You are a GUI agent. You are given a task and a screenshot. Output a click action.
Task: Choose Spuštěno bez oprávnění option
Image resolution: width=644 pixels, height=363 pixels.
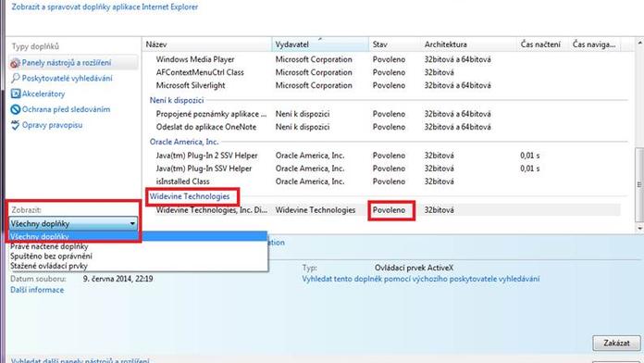[x=138, y=257]
